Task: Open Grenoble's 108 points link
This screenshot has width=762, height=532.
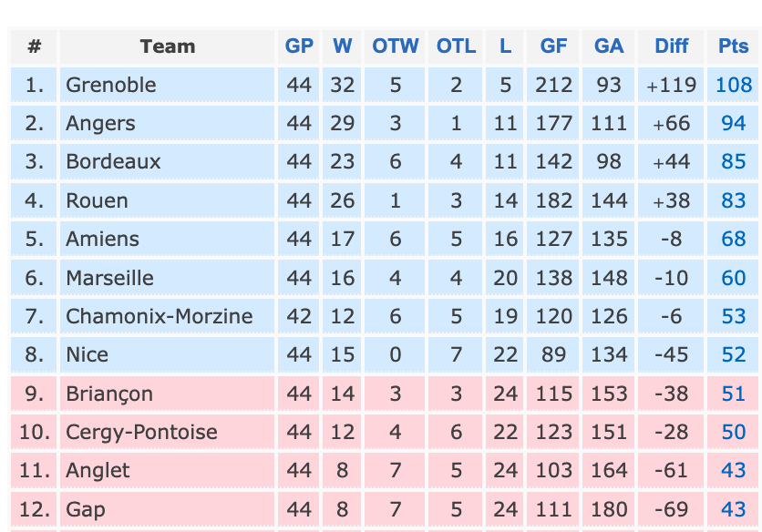Action: (x=734, y=85)
